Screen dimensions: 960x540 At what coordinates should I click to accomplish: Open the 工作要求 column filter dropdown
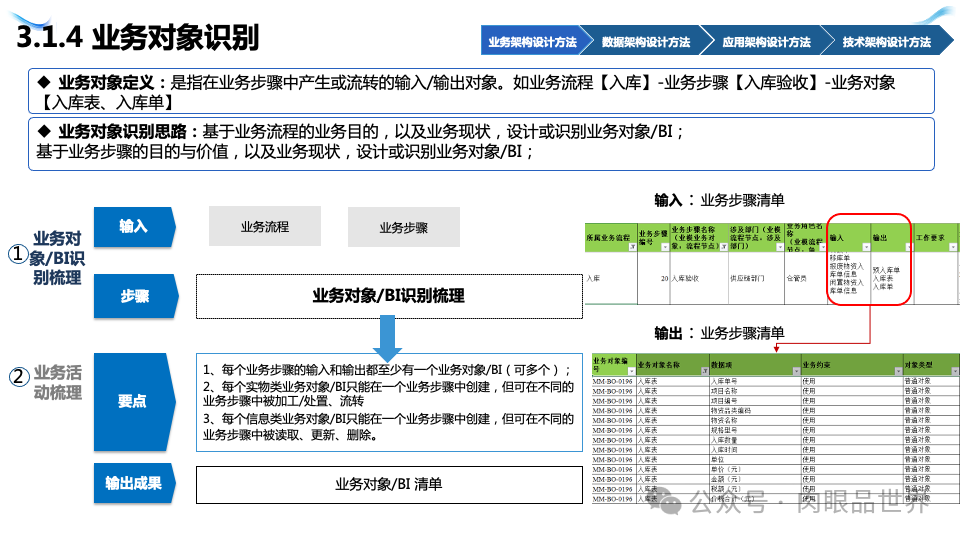953,247
